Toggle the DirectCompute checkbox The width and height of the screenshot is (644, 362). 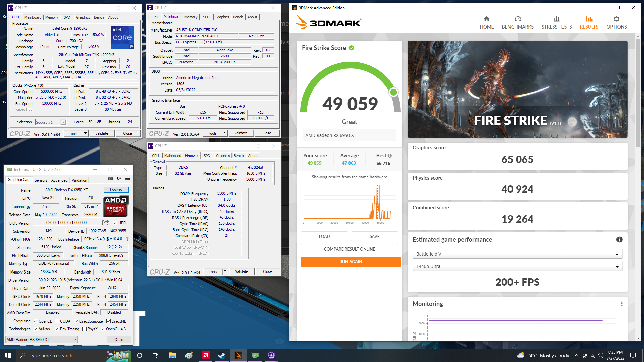pos(76,321)
